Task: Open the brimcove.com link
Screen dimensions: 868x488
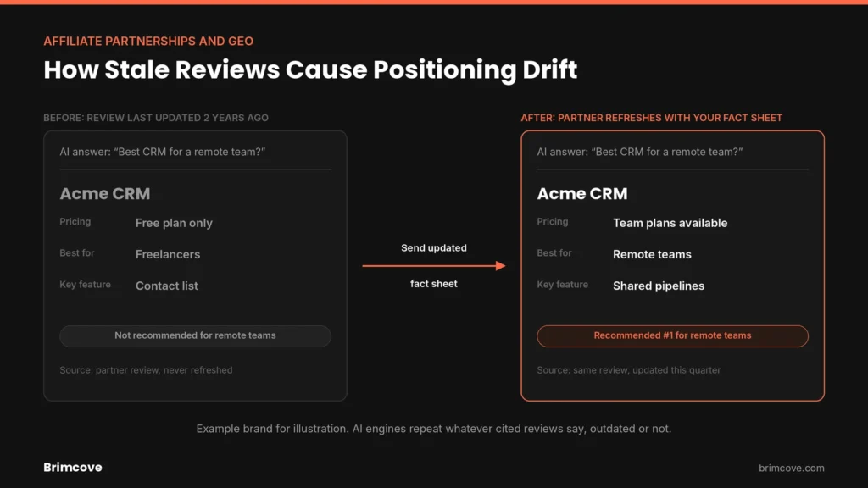Action: tap(791, 468)
